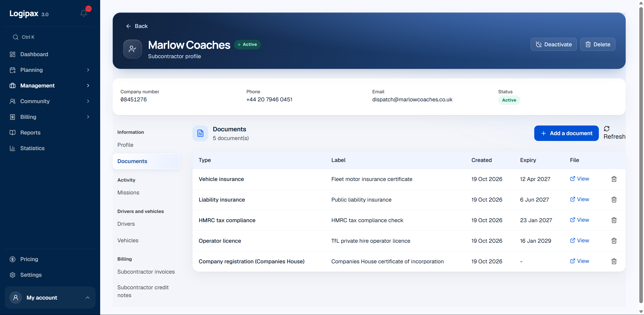Delete the HMRC tax compliance document

coord(614,220)
